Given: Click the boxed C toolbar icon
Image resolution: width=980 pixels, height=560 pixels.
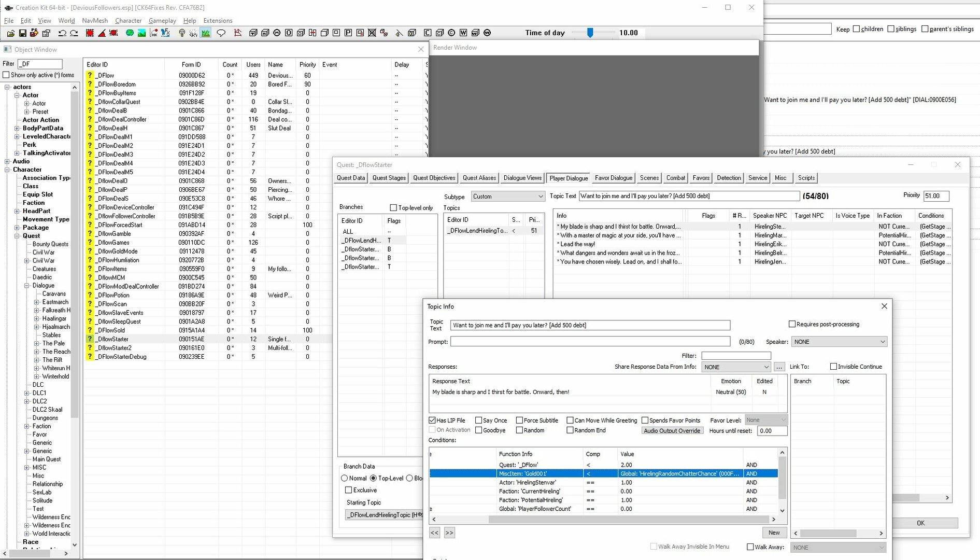Looking at the screenshot, I should (428, 33).
